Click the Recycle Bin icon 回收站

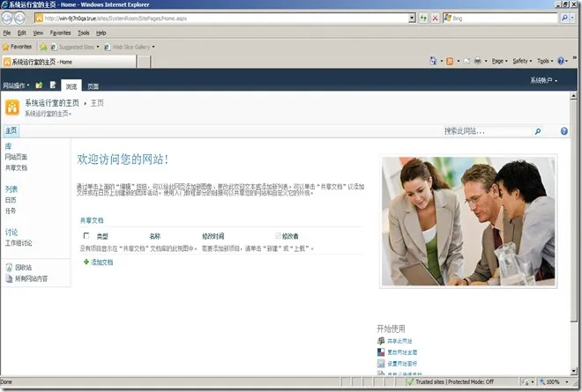coord(10,268)
